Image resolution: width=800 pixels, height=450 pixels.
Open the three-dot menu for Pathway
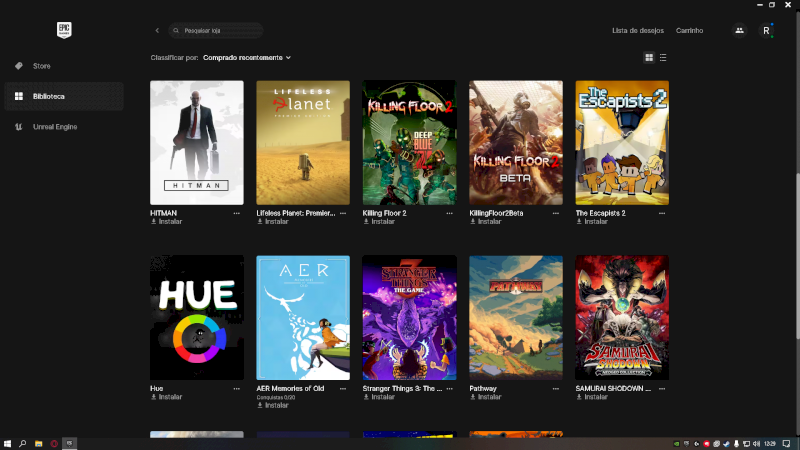[556, 388]
